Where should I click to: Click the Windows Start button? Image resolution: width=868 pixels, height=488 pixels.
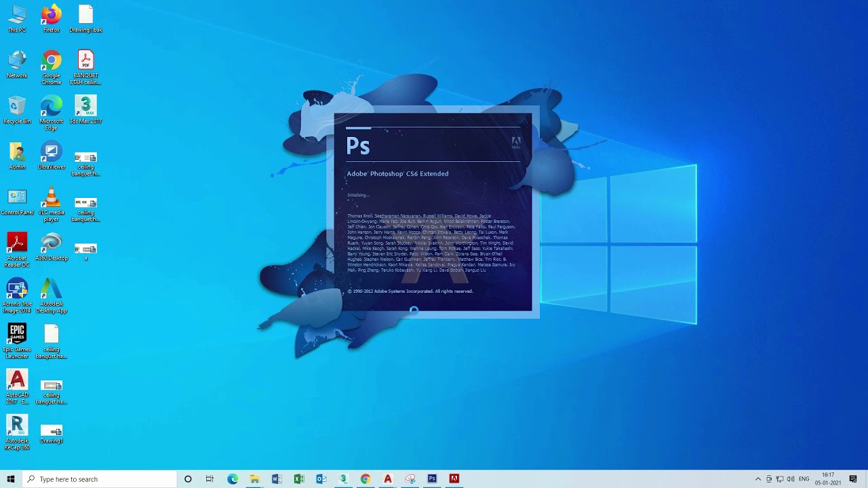coord(11,479)
